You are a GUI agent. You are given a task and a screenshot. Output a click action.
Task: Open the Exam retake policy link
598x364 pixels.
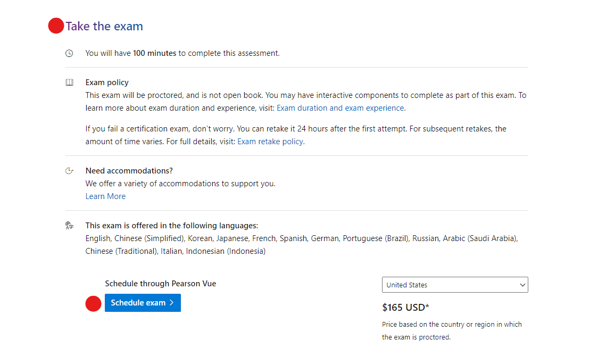(x=270, y=142)
